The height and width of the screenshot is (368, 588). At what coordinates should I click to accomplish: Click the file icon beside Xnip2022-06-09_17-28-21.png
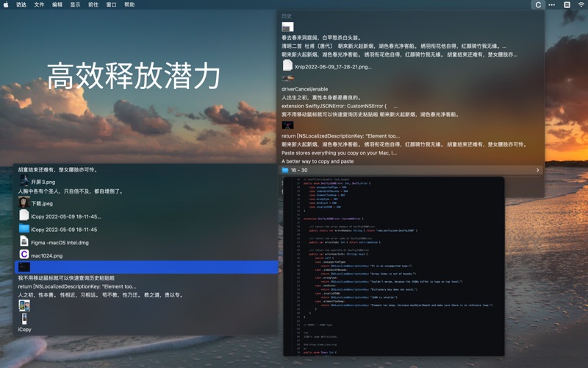(x=287, y=66)
